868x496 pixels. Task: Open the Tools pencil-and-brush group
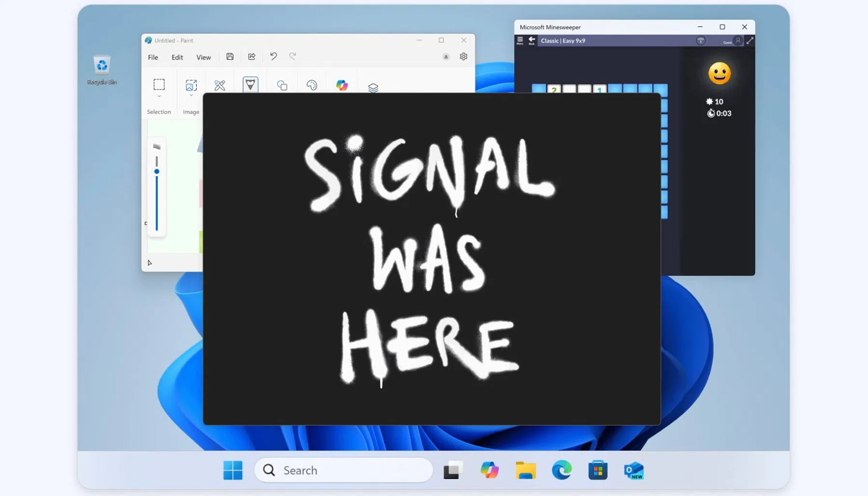coord(220,85)
